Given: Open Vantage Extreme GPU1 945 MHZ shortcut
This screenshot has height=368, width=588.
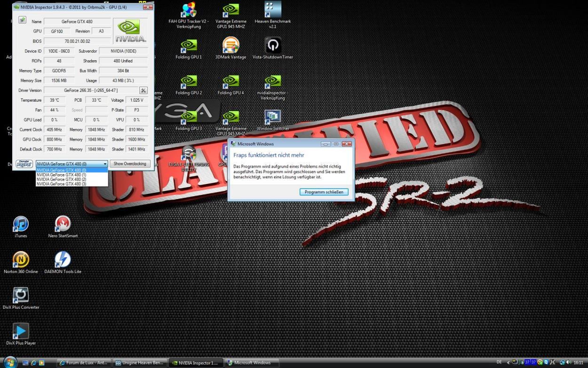Looking at the screenshot, I should point(230,16).
